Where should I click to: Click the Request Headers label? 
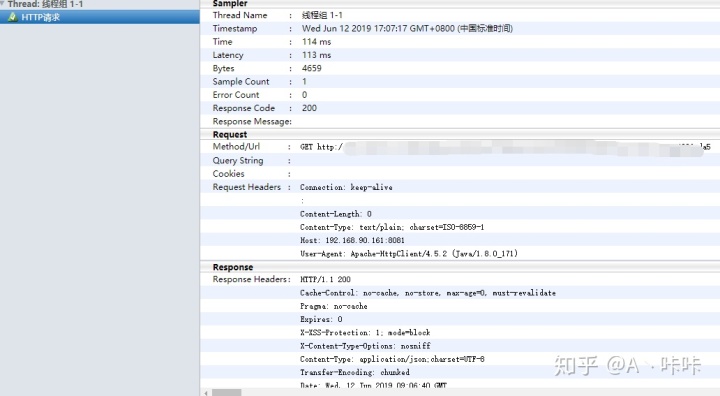tap(247, 187)
